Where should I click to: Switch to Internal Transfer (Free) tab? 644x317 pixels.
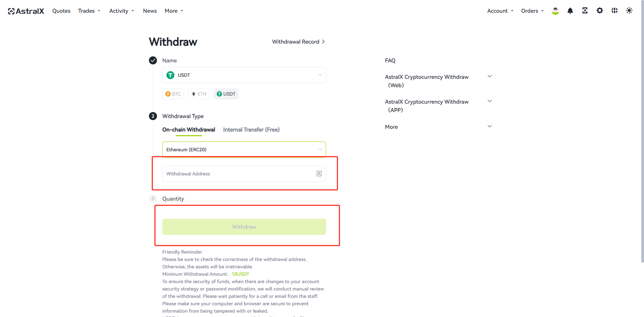coord(251,130)
